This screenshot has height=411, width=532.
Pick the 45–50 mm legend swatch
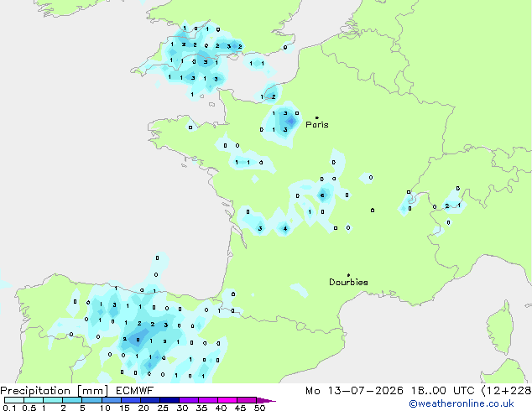coord(247,400)
